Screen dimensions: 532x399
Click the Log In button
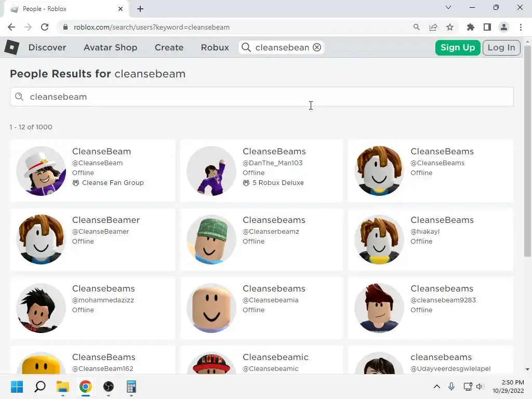point(501,47)
